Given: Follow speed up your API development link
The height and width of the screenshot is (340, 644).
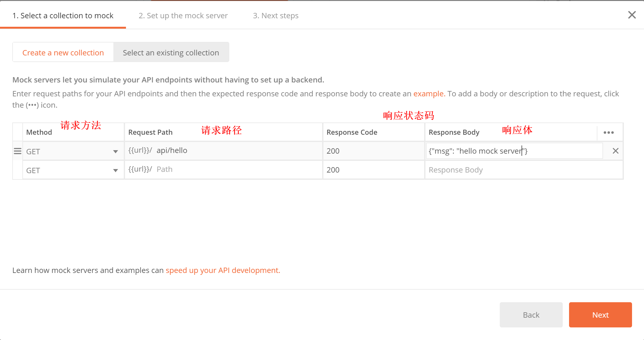Looking at the screenshot, I should tap(223, 270).
